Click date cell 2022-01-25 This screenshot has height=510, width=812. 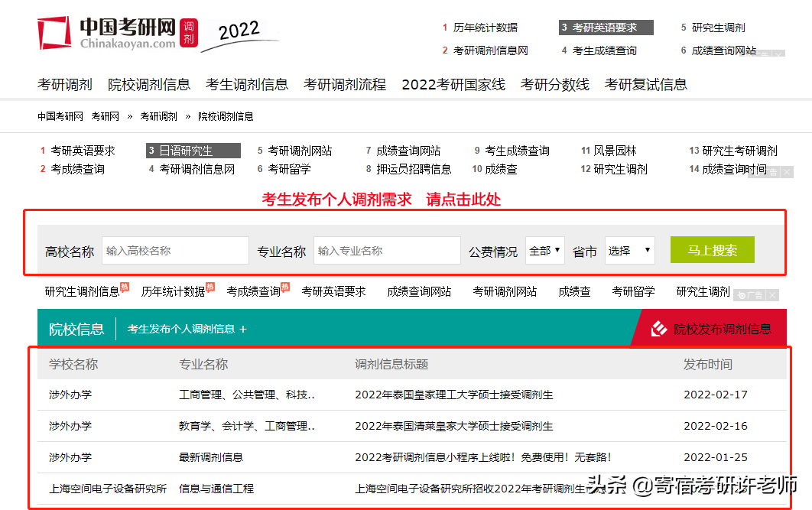(716, 457)
